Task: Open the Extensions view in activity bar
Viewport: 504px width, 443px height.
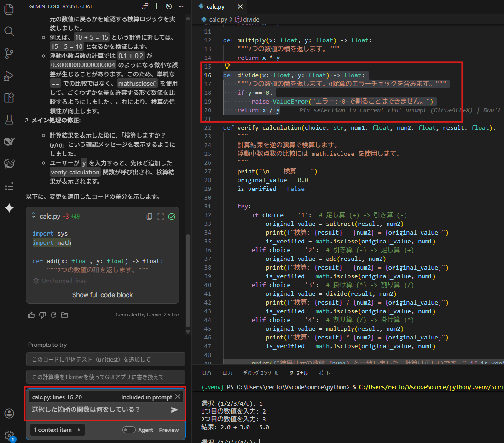Action: point(9,98)
